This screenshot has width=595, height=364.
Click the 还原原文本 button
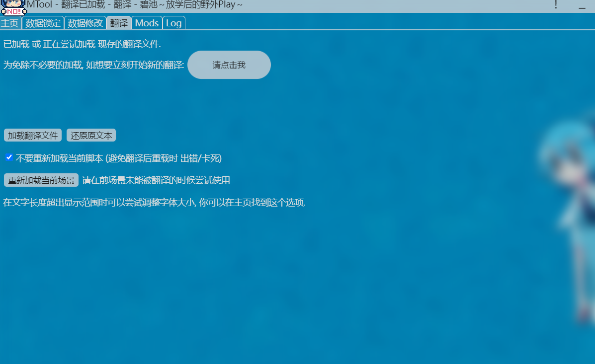point(91,135)
